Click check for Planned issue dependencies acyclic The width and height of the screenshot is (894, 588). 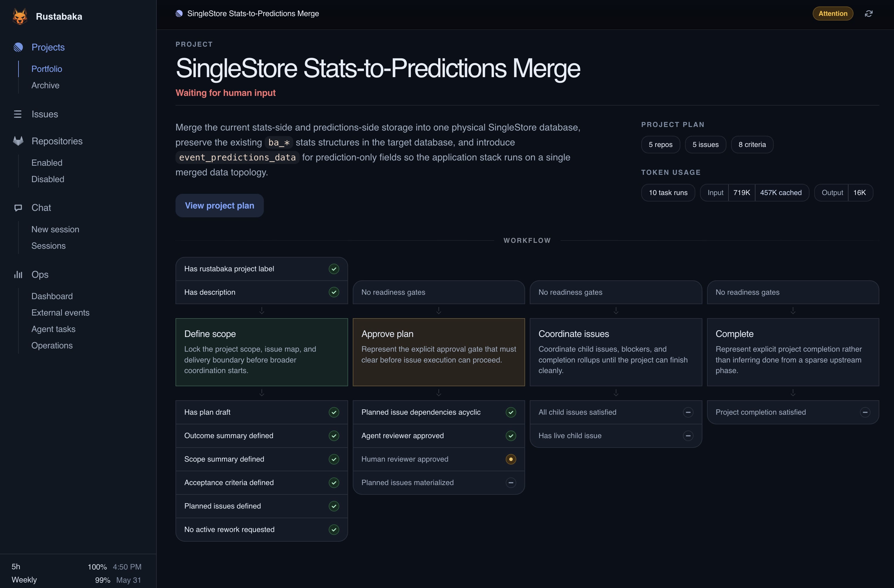(x=511, y=412)
